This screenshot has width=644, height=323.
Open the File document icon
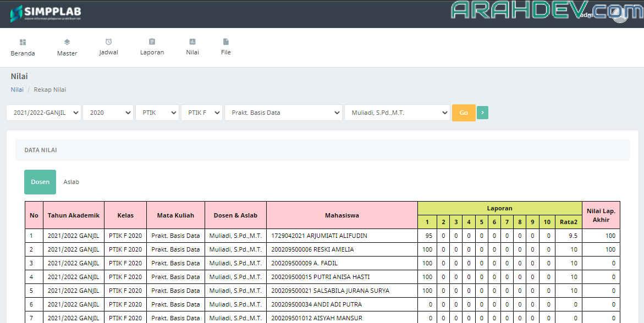click(x=225, y=42)
